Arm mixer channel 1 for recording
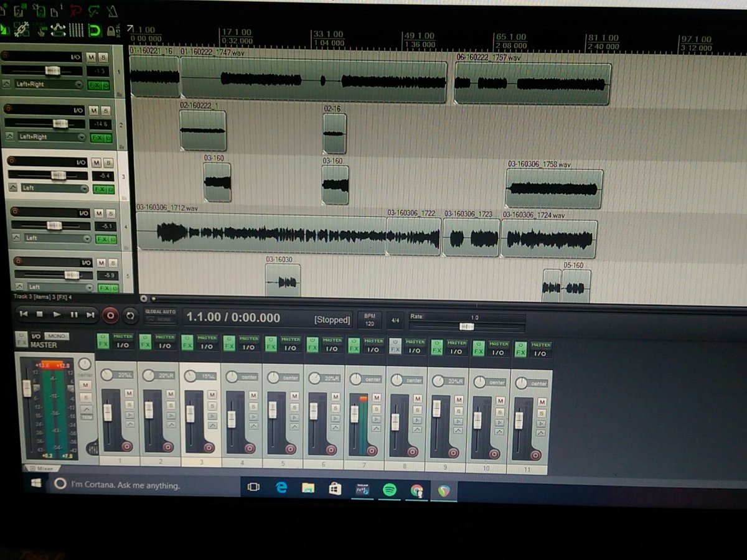The height and width of the screenshot is (560, 747). coord(127,446)
